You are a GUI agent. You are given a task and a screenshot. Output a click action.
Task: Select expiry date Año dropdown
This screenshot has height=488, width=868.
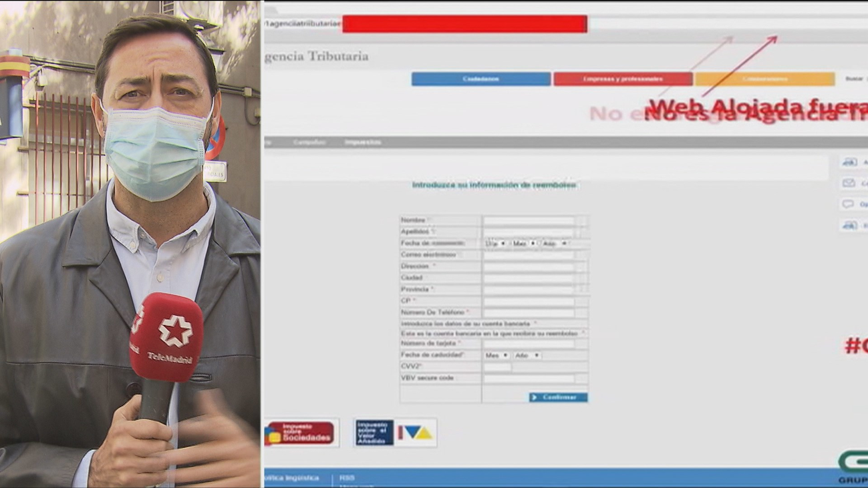527,356
